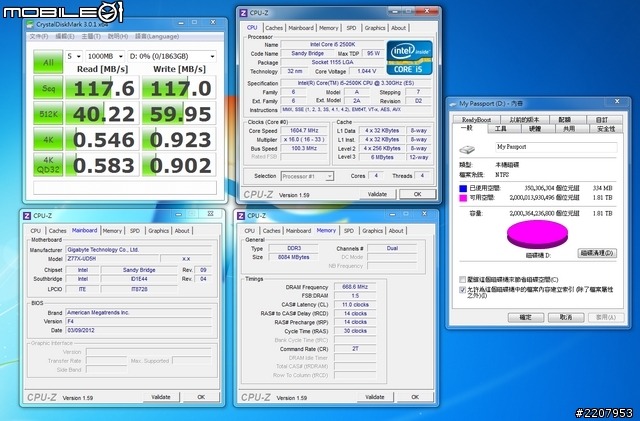
Task: Open the 安全性 tab in drive properties
Action: click(x=606, y=129)
